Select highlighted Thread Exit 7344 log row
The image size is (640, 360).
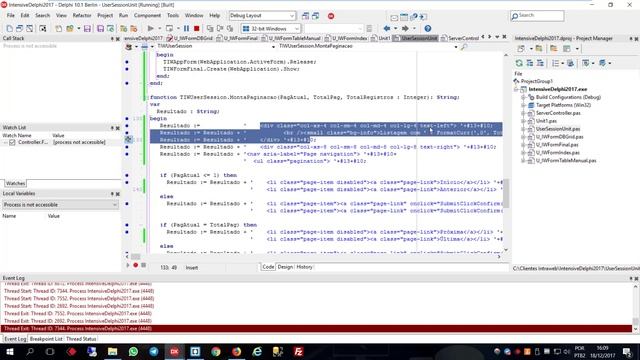coord(316,329)
